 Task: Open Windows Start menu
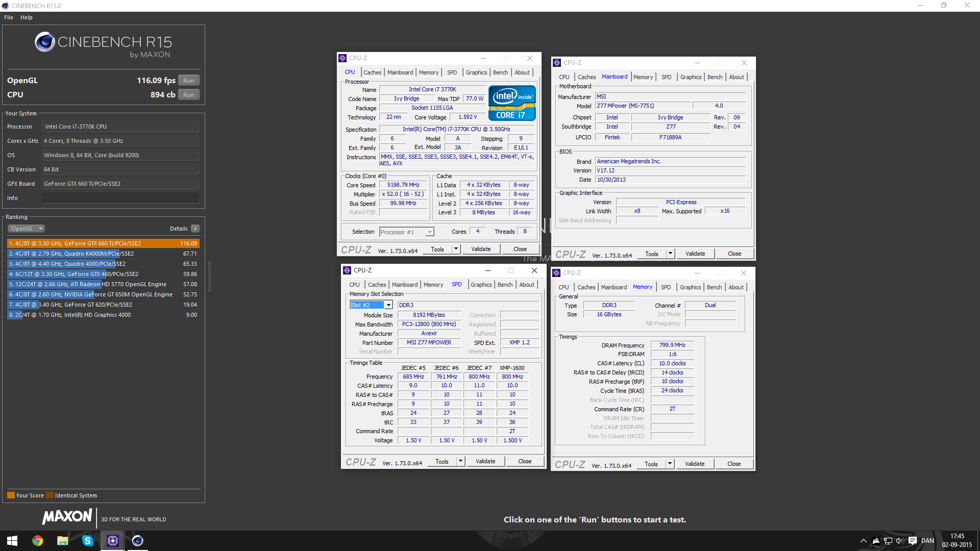tap(12, 541)
